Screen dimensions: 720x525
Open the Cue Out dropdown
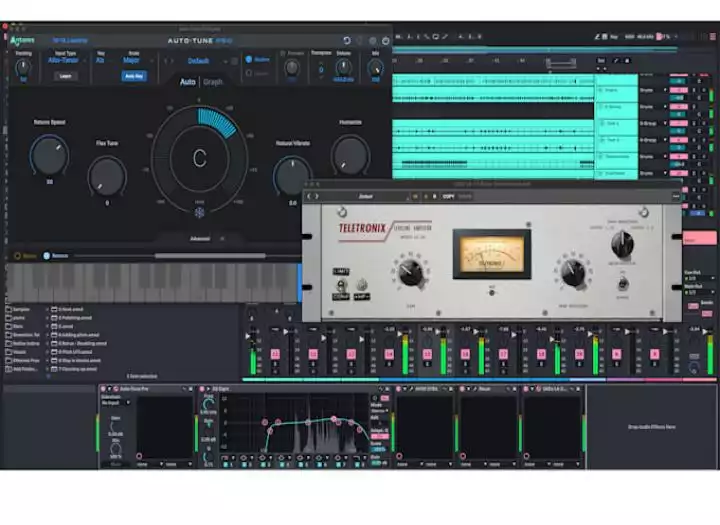(x=699, y=279)
